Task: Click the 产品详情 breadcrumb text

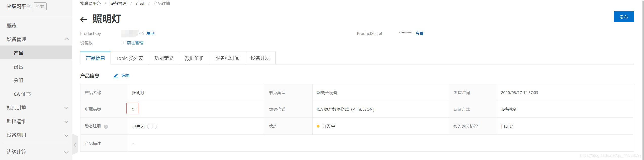Action: click(162, 4)
